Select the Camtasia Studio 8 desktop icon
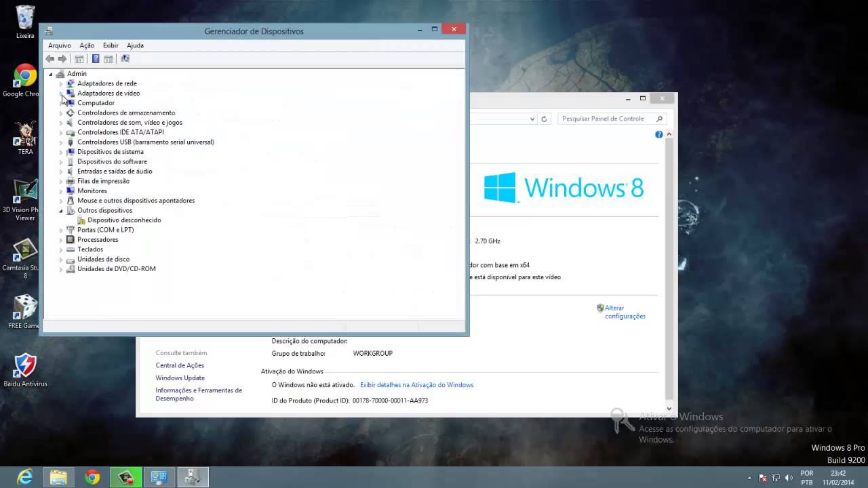 [x=25, y=258]
